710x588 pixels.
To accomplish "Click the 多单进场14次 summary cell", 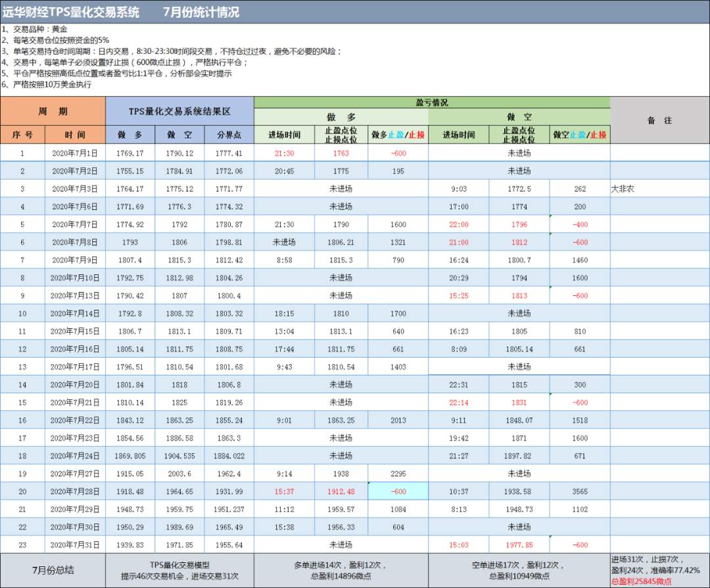I will tap(341, 570).
